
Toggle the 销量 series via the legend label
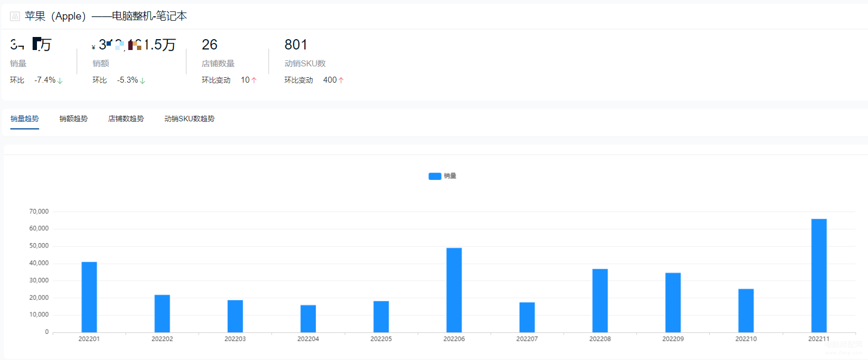(450, 176)
